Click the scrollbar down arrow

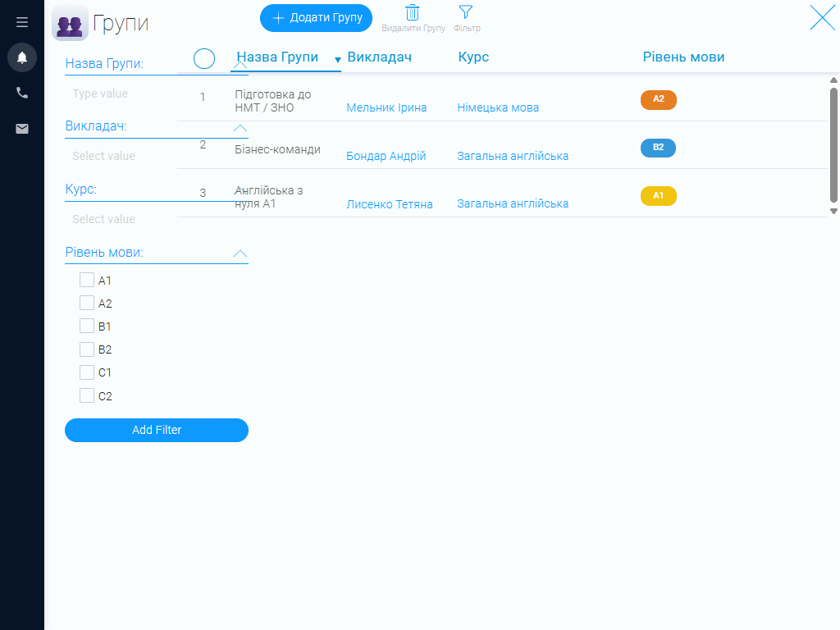833,211
